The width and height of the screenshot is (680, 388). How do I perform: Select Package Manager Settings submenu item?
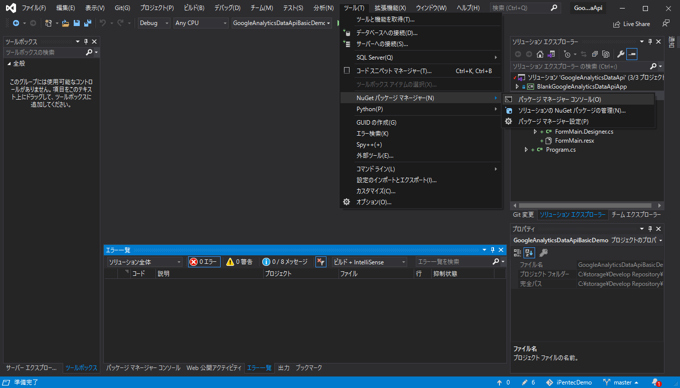(x=578, y=122)
